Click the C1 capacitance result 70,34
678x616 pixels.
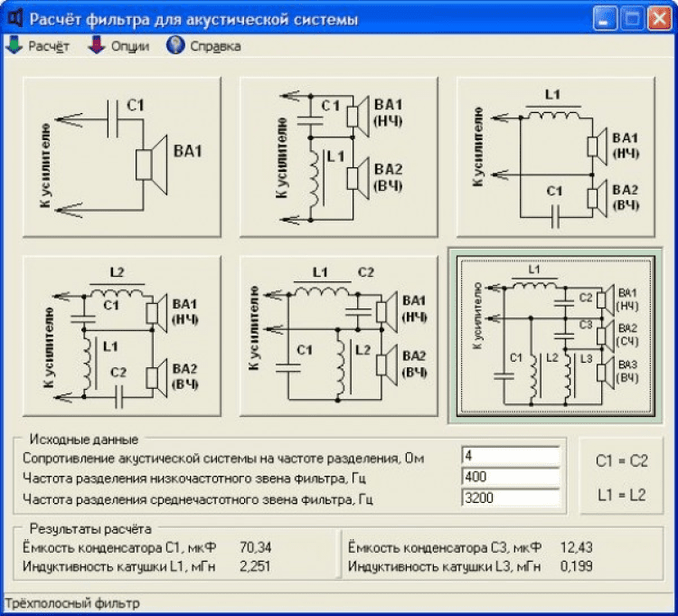[x=256, y=547]
